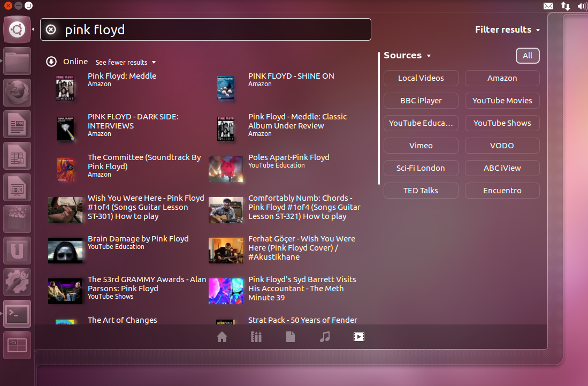Click the Online category heading
The height and width of the screenshot is (386, 588).
75,62
